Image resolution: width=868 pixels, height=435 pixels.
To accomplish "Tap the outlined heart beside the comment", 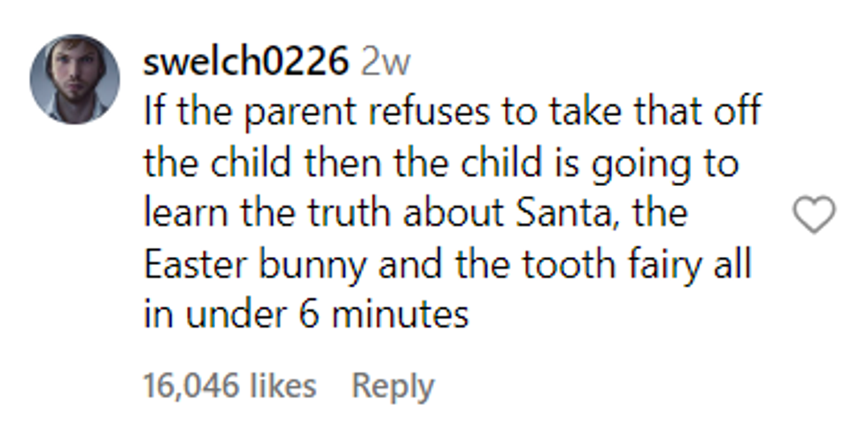I will click(x=812, y=215).
